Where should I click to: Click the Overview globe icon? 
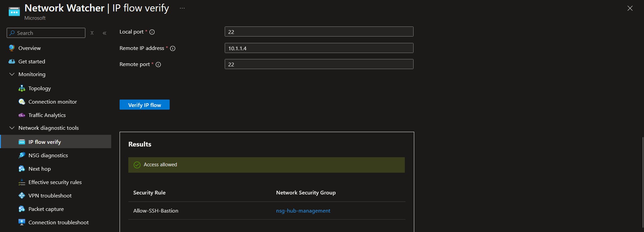[12, 48]
